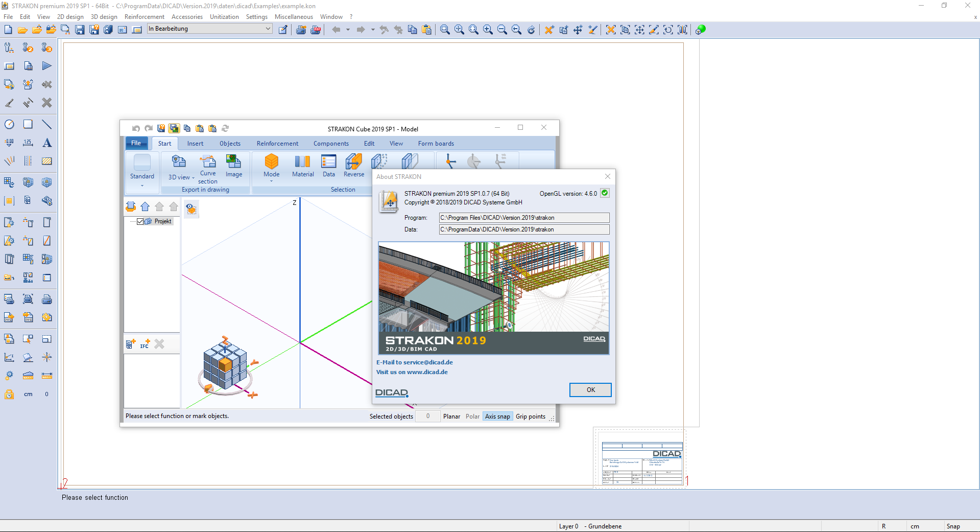Click the Program path field

coord(524,218)
